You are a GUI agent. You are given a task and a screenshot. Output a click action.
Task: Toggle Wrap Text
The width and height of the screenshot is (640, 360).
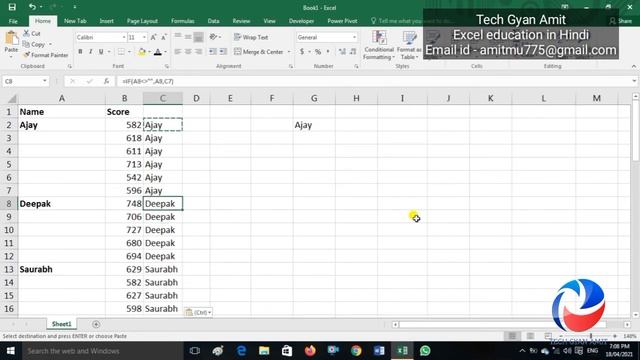pyautogui.click(x=251, y=37)
